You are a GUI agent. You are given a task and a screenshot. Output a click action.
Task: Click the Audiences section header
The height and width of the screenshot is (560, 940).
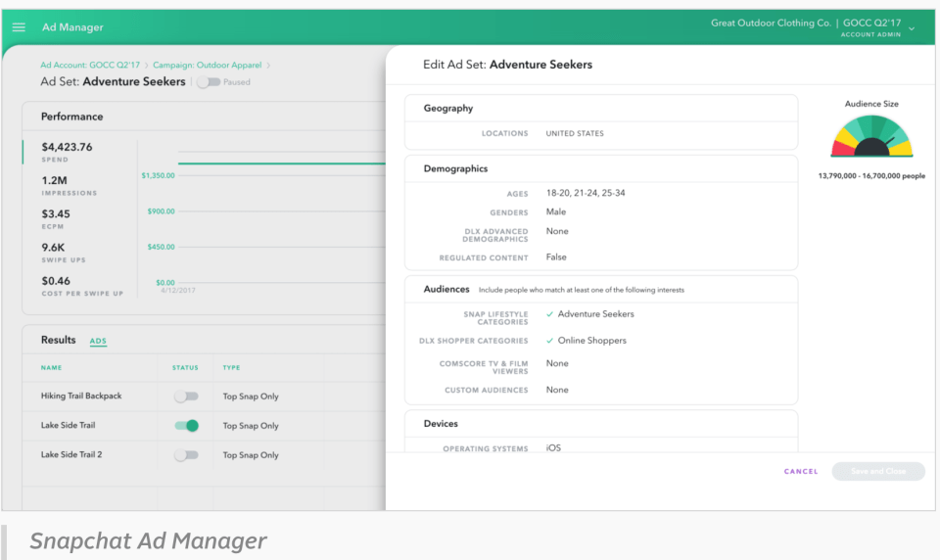coord(446,289)
